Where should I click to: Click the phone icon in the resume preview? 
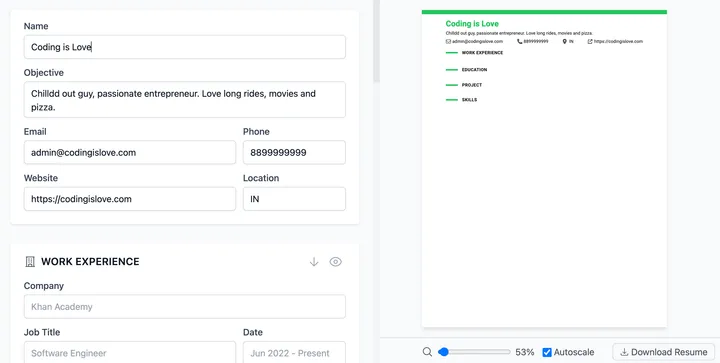(520, 41)
